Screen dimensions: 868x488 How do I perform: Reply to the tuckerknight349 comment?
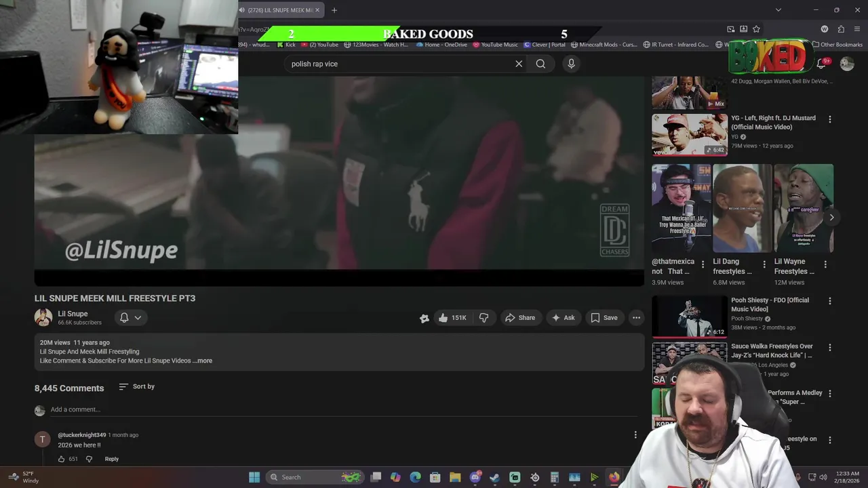(x=112, y=459)
